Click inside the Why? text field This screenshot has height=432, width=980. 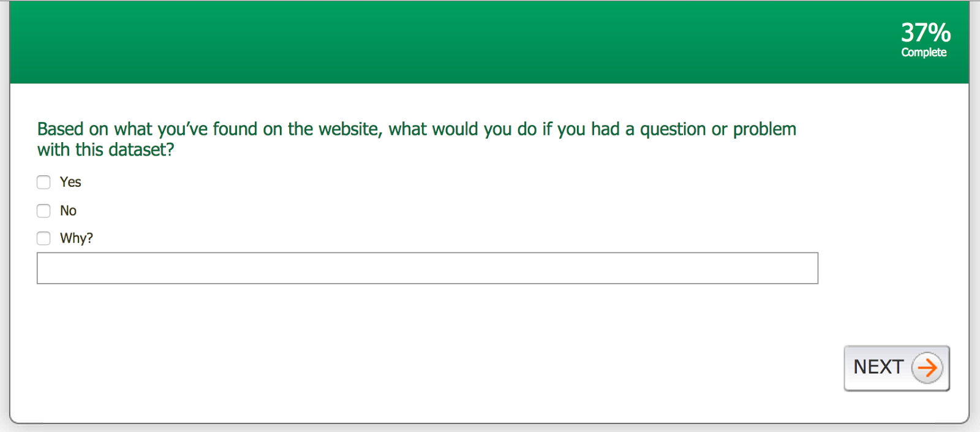click(427, 268)
